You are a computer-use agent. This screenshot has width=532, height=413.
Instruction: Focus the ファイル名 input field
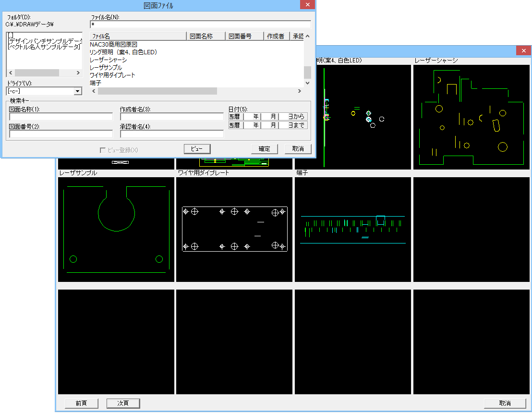click(x=200, y=24)
